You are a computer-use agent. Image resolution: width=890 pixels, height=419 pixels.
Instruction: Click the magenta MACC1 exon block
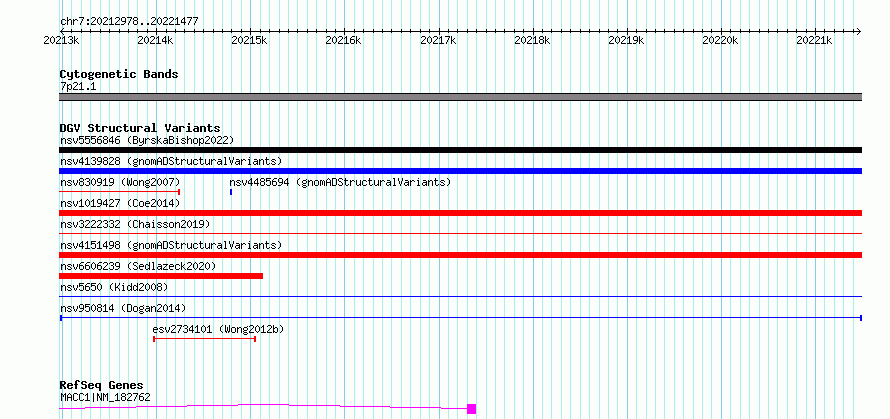472,409
